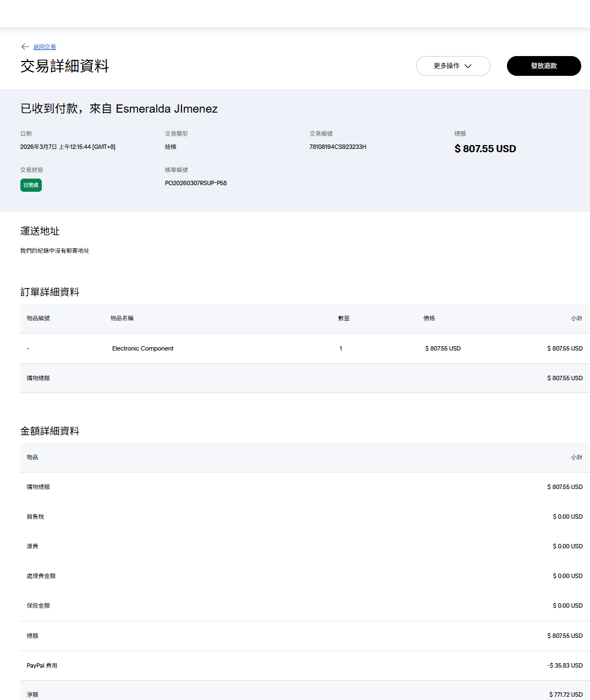Click the 淨額 row label
The width and height of the screenshot is (590, 700).
tap(32, 695)
